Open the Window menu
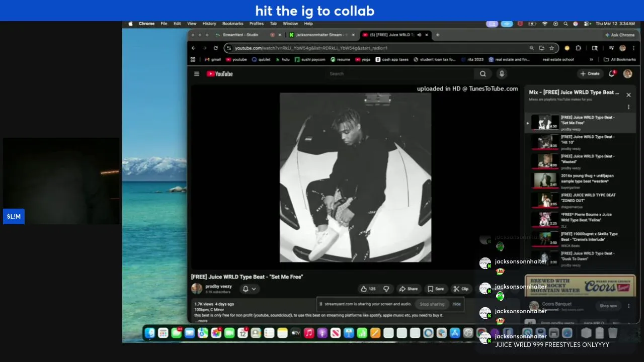644x362 pixels. 290,24
